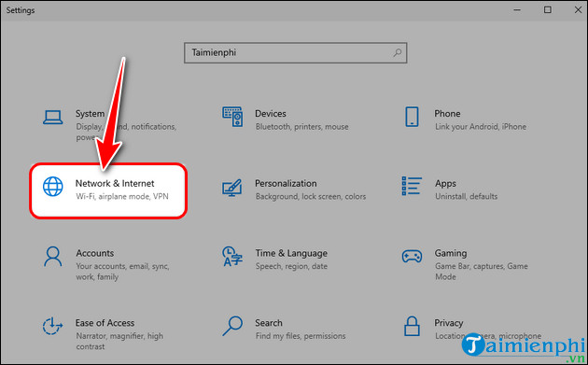Click 'Game Bar, captures, Game Mode' description
Image resolution: width=588 pixels, height=365 pixels.
click(x=481, y=272)
